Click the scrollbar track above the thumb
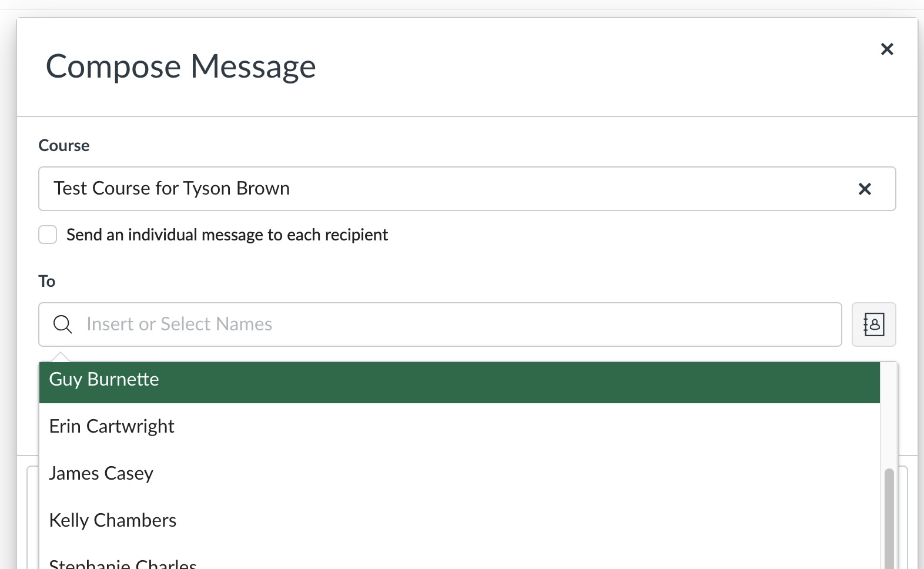 (889, 411)
